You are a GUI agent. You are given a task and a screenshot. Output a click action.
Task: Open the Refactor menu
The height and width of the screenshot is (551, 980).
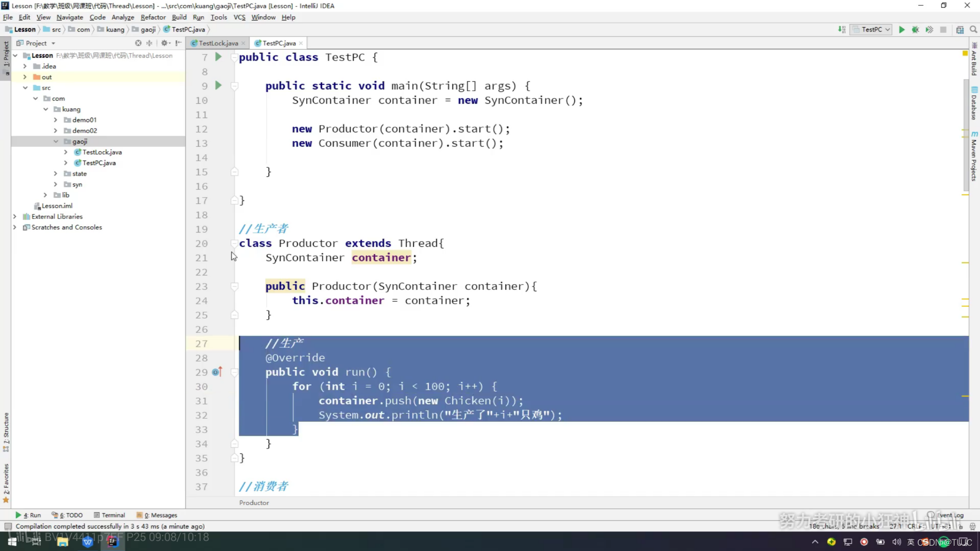(x=153, y=17)
